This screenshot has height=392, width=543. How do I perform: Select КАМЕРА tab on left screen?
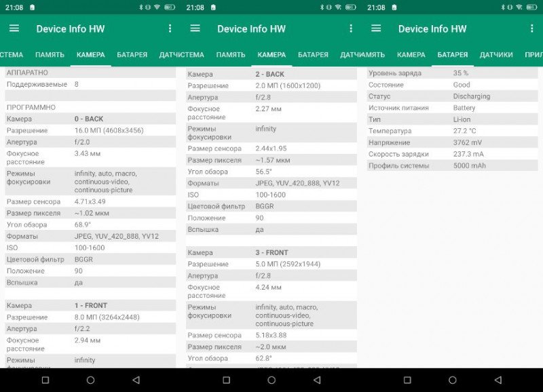[91, 55]
